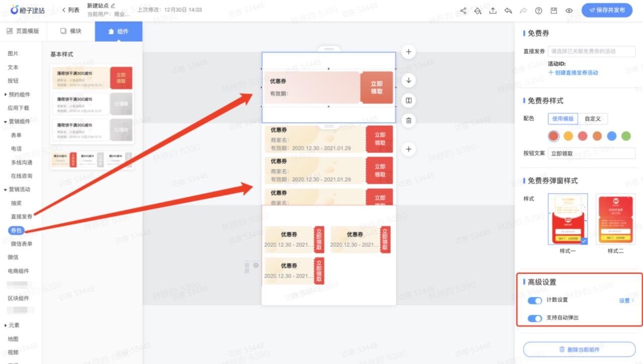Disable the 计数设置 toggle switch
This screenshot has width=643, height=364.
(x=535, y=301)
